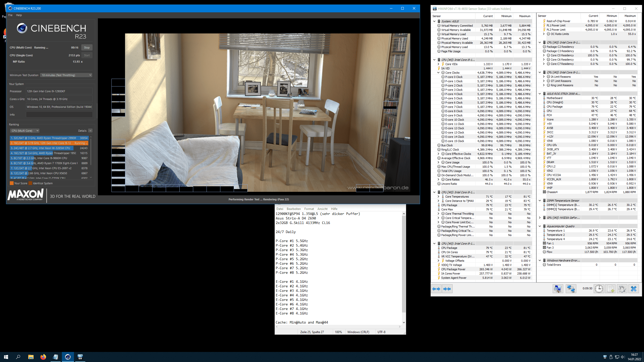This screenshot has height=362, width=644.
Task: Switch to Cinebench via taskbar icon
Action: 68,357
